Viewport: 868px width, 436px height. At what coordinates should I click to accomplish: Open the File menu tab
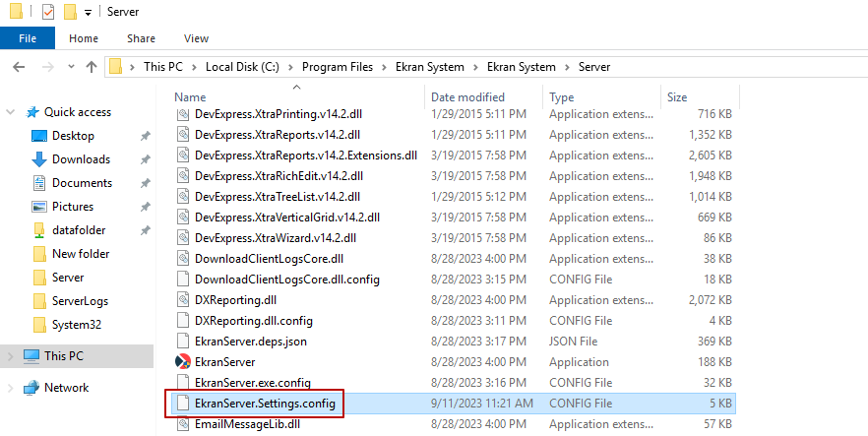tap(28, 38)
